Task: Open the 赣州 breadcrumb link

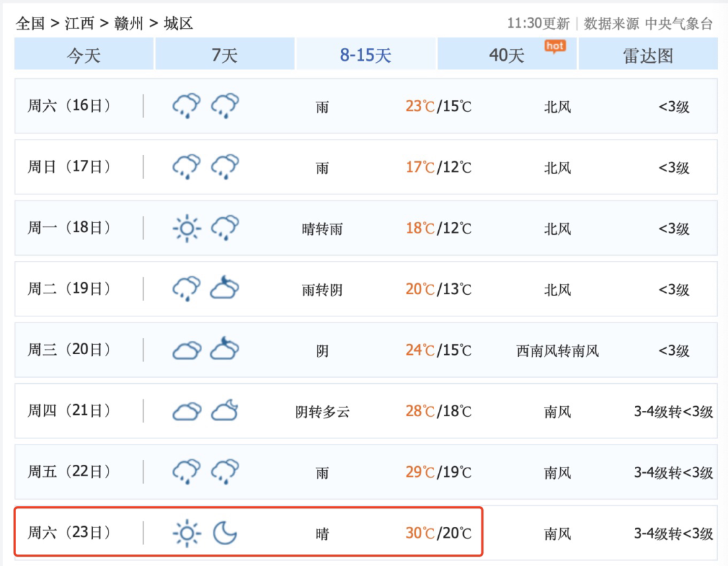Action: 129,23
